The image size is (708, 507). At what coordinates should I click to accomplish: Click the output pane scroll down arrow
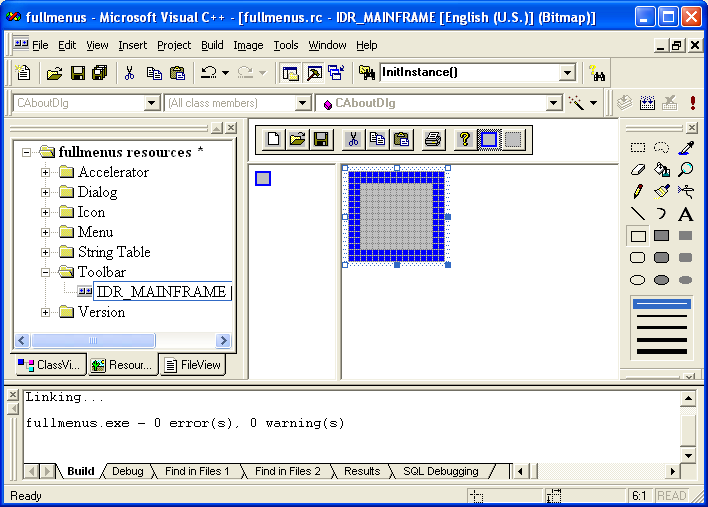coord(688,455)
